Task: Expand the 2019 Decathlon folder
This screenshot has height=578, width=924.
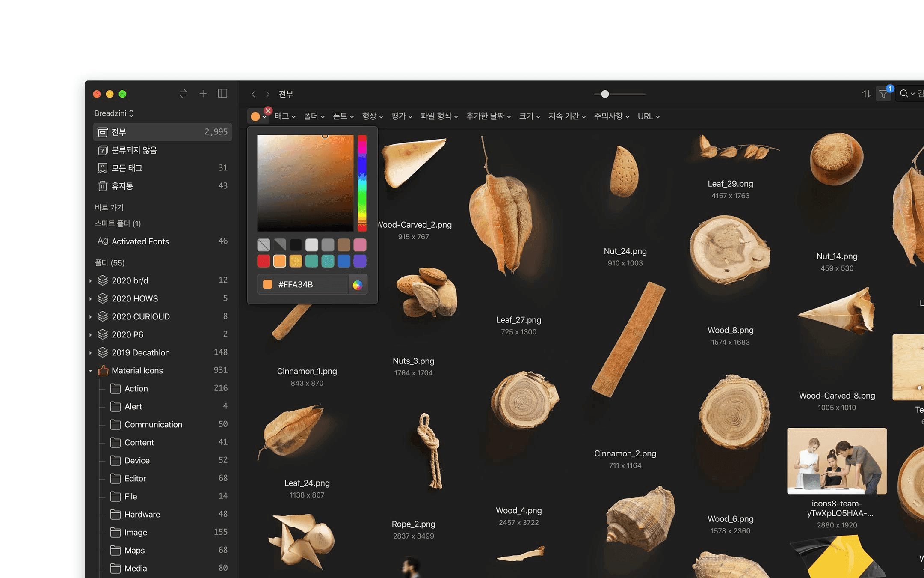Action: point(91,353)
